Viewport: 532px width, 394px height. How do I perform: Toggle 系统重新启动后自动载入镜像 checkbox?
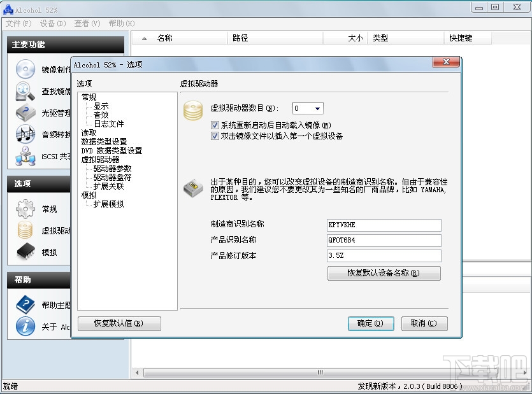(215, 125)
